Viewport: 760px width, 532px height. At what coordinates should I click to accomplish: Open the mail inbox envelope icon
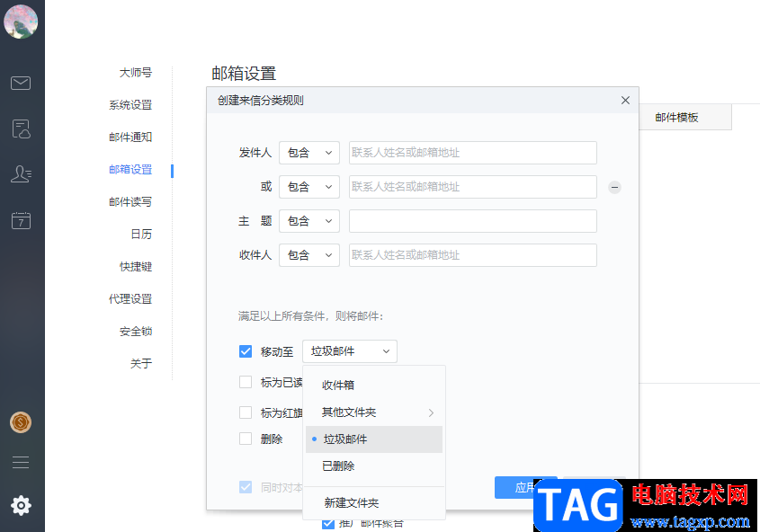pyautogui.click(x=21, y=84)
